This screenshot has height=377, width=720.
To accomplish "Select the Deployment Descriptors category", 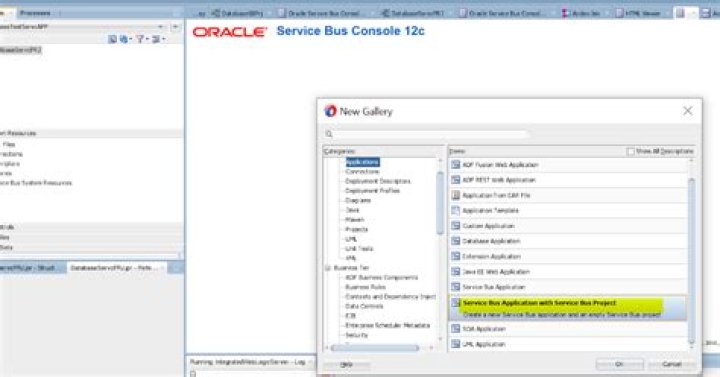I will pos(377,181).
